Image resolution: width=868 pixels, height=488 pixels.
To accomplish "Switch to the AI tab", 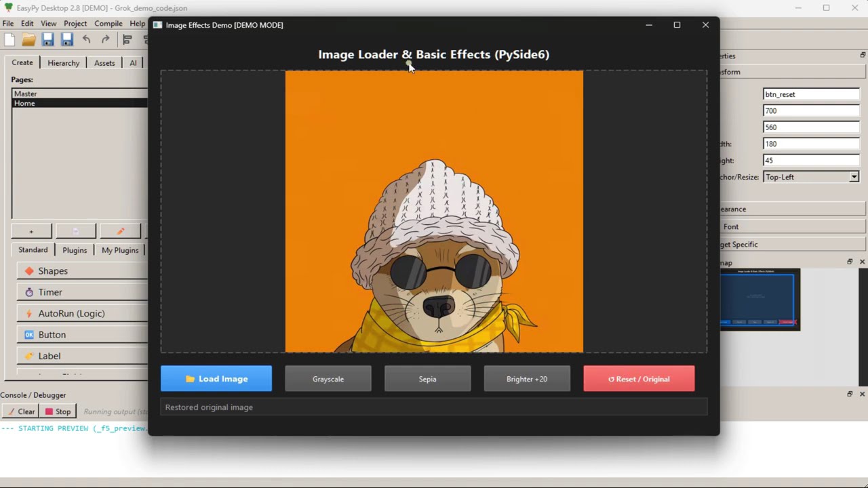I will (133, 63).
